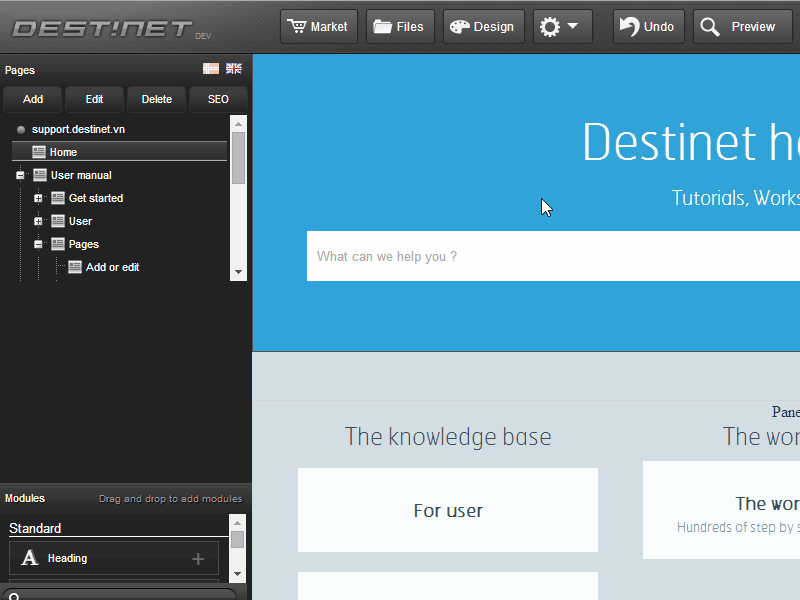Expand the User tree node

[38, 221]
